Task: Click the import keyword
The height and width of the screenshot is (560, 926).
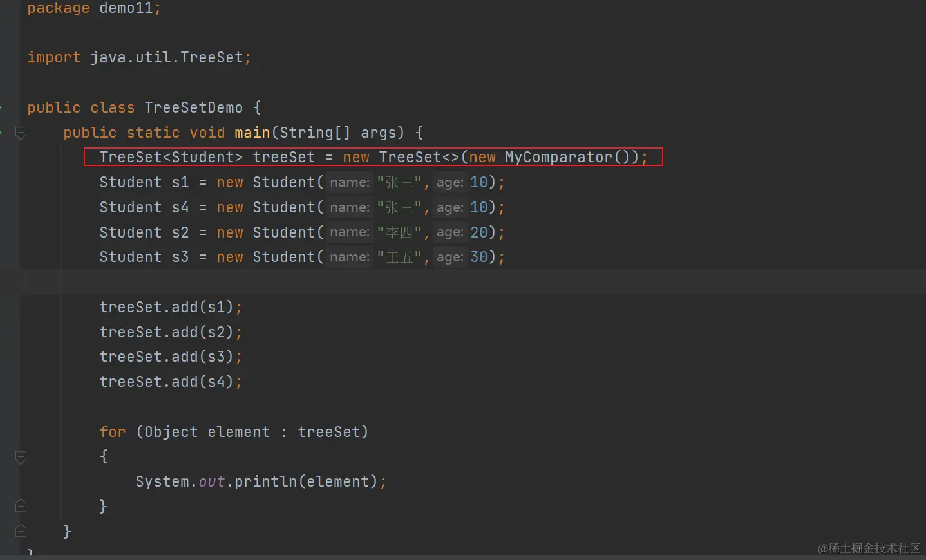Action: click(x=54, y=57)
